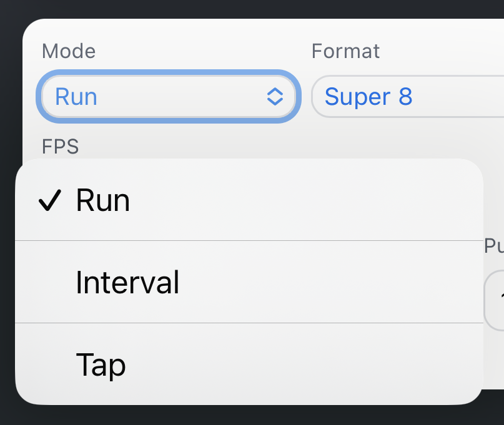
Task: Click the checkmark next to Run
Action: (x=50, y=200)
